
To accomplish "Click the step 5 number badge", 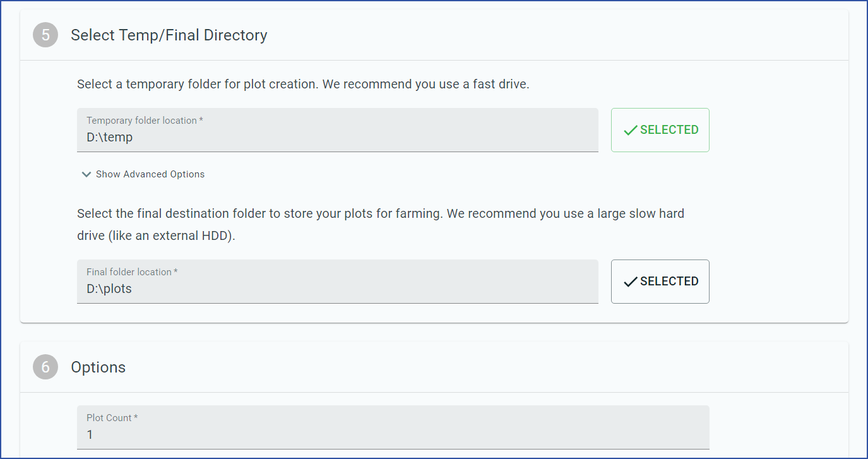I will [x=45, y=35].
